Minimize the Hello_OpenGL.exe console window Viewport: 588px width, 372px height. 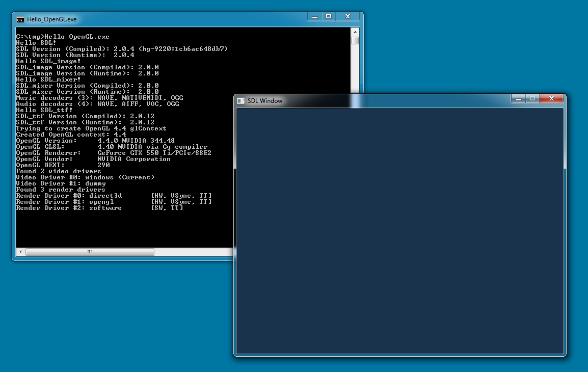click(314, 17)
